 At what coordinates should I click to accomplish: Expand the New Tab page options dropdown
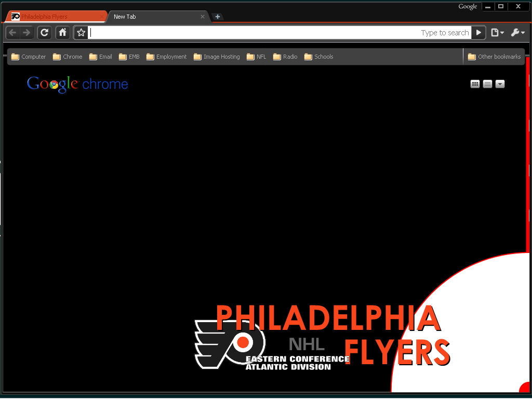[x=500, y=84]
